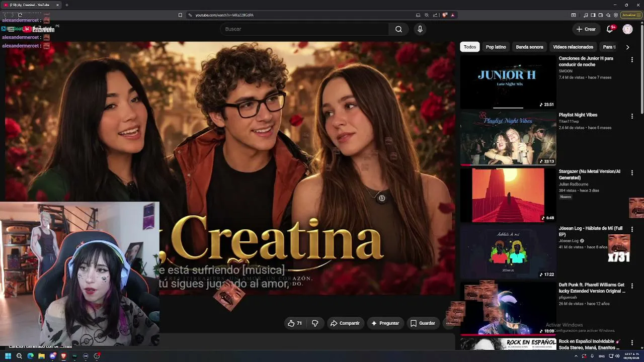Open the Brave Leo AI sparkle icon
Screen dimensions: 644x362
point(608,15)
